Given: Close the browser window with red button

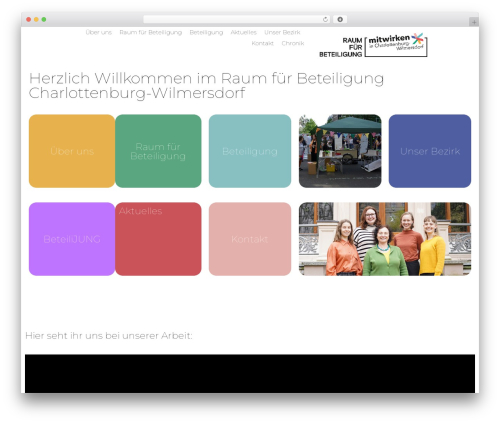Looking at the screenshot, I should (x=29, y=19).
